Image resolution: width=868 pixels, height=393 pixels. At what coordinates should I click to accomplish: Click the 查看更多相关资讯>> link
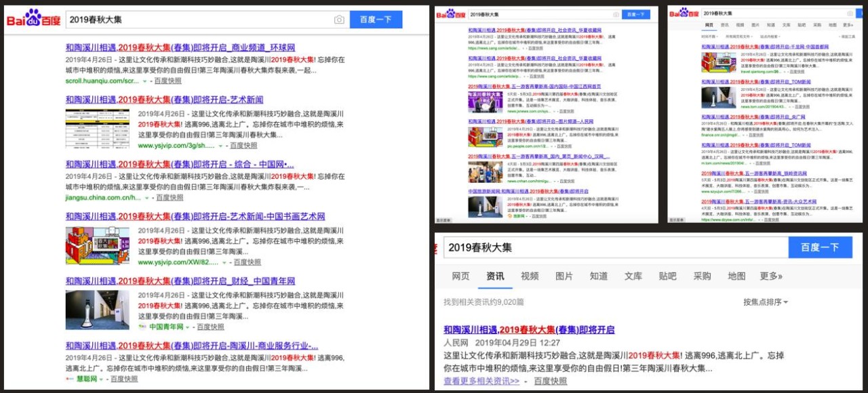click(x=481, y=381)
